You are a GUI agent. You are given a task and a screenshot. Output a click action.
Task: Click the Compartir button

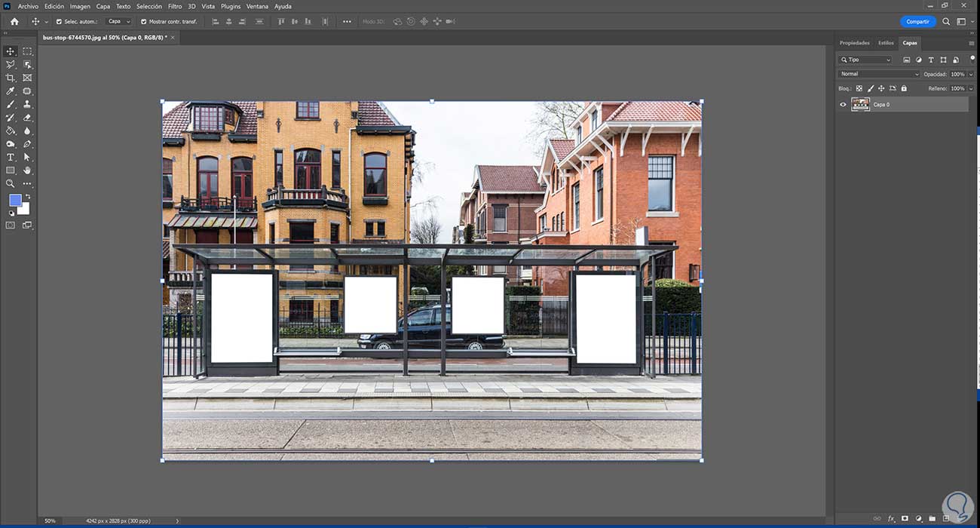tap(917, 22)
